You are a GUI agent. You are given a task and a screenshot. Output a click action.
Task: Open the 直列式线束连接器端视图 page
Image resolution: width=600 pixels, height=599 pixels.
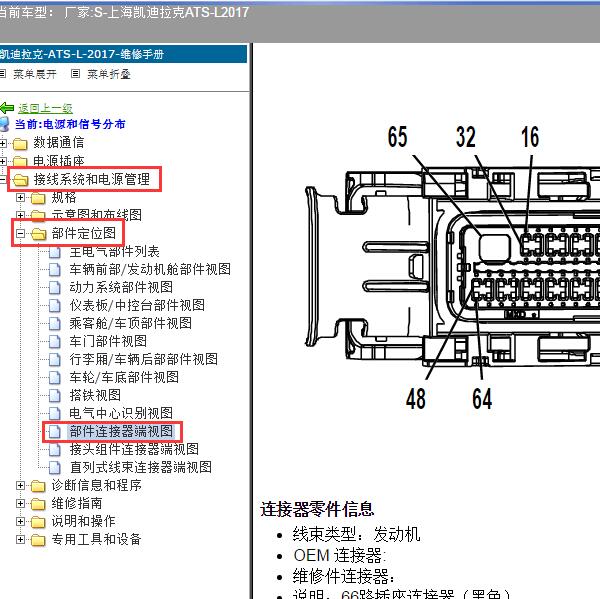pos(140,467)
